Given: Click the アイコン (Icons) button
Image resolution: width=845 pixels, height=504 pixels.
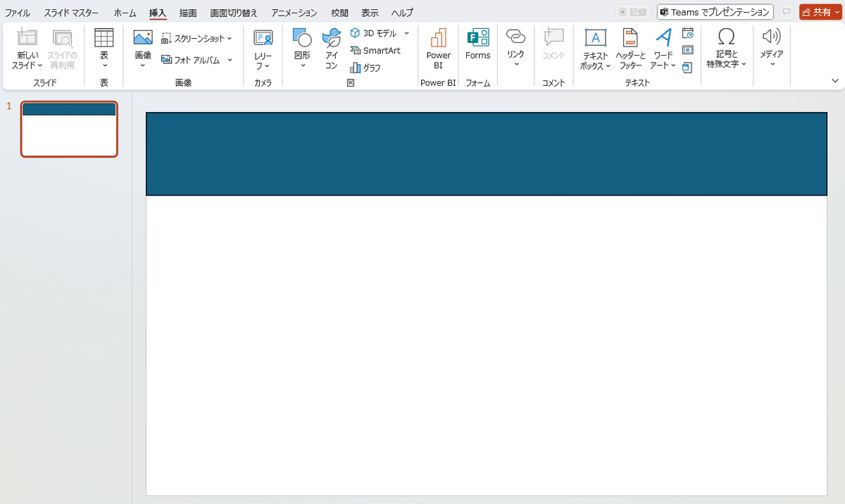Looking at the screenshot, I should 332,49.
